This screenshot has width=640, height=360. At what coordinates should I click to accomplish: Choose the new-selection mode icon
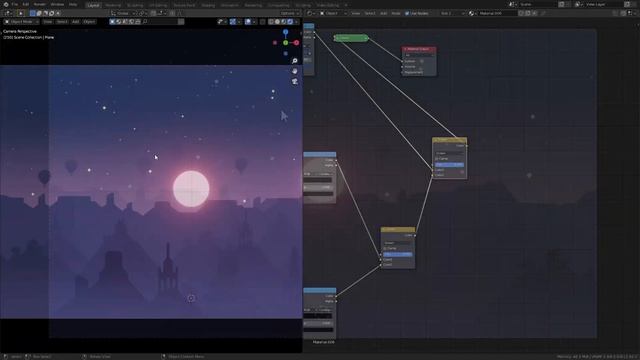(33, 13)
